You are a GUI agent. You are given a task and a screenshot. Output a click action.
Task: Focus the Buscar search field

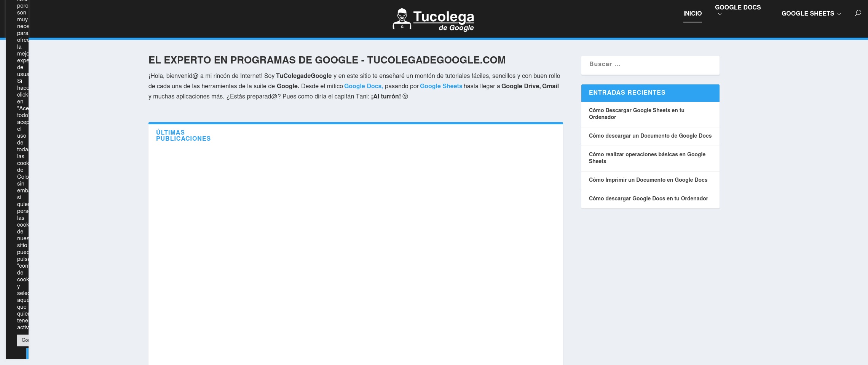point(650,65)
